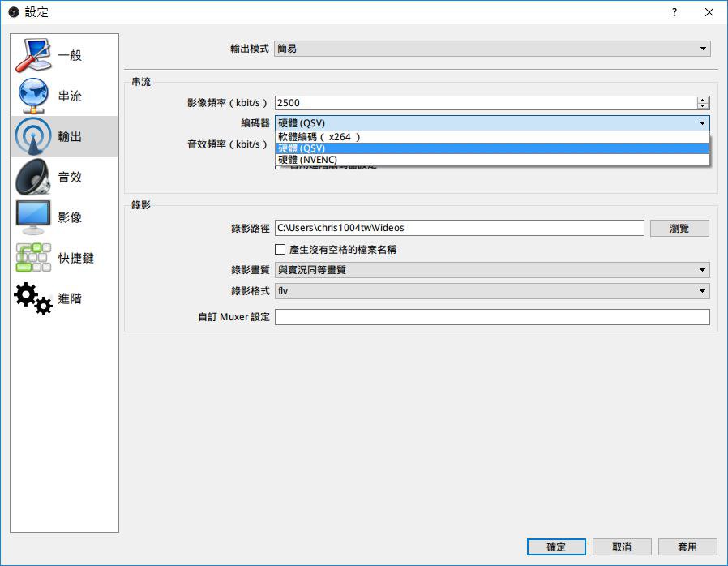728x566 pixels.
Task: Close the 設定 settings window
Action: (x=709, y=12)
